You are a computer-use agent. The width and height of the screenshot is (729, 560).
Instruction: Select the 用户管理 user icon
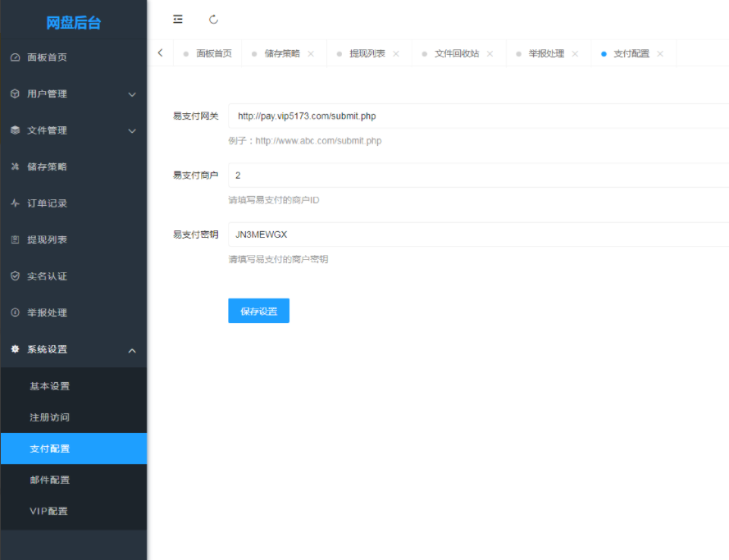pyautogui.click(x=14, y=93)
